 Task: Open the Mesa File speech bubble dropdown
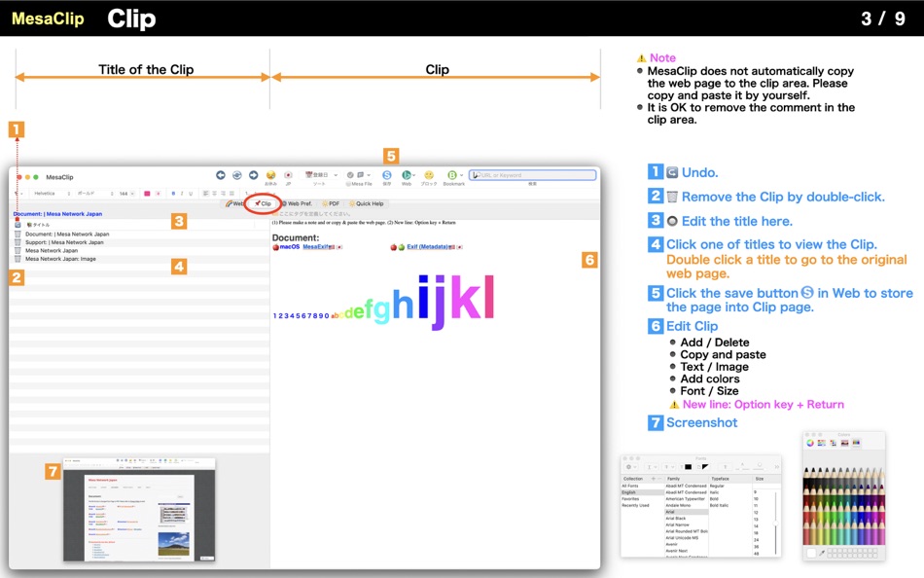(363, 175)
